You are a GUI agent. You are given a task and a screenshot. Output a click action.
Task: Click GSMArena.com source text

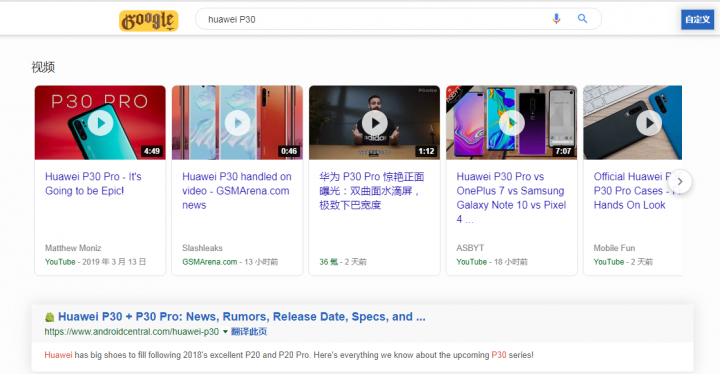pos(209,262)
